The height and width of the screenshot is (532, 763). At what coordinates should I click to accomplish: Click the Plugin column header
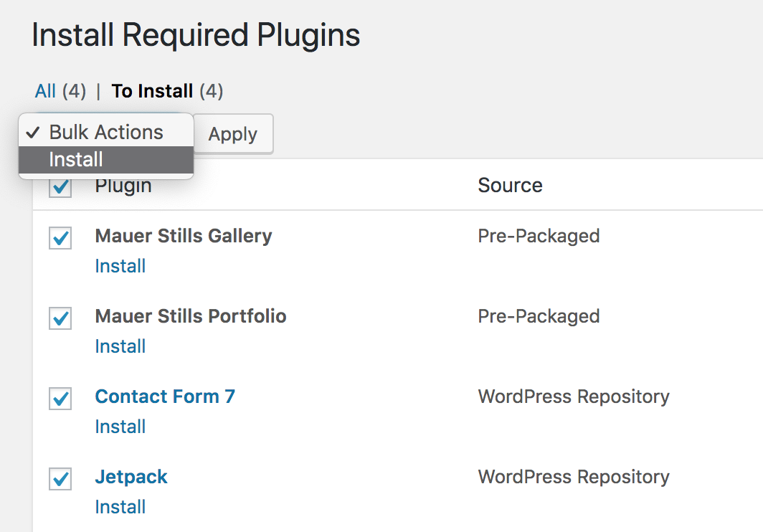123,187
